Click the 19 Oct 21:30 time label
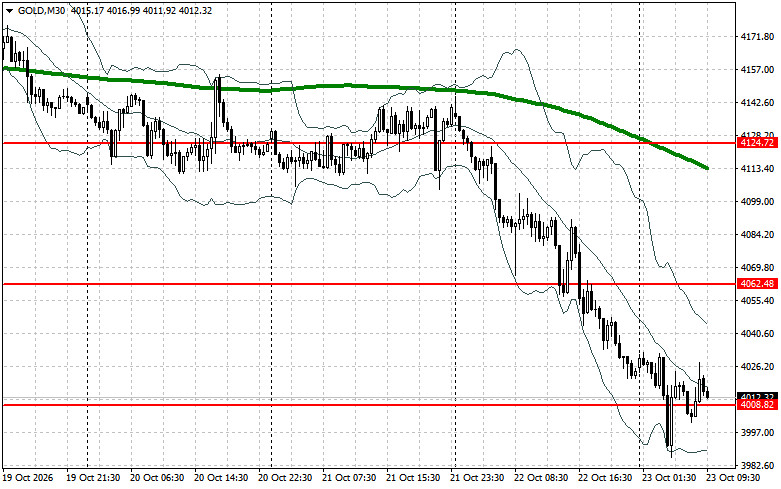 point(93,478)
